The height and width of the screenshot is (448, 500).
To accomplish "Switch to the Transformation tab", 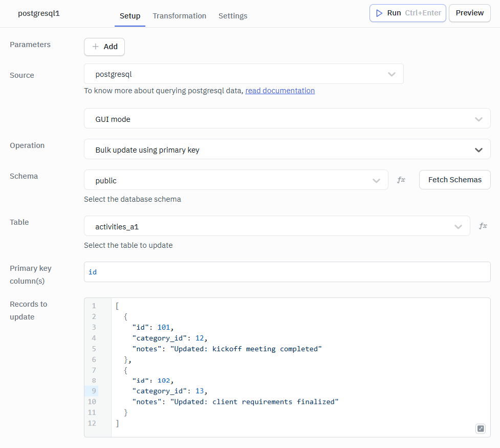I will (x=179, y=16).
